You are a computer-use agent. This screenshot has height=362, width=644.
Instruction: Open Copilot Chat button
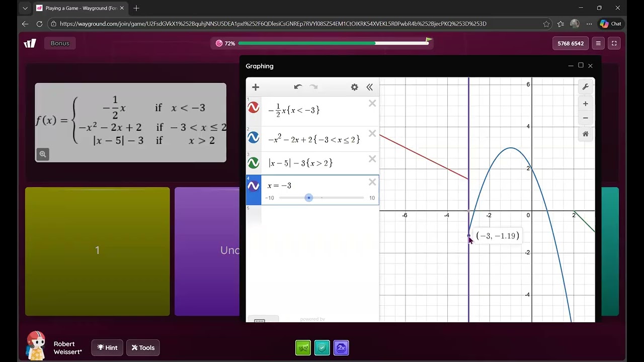611,24
